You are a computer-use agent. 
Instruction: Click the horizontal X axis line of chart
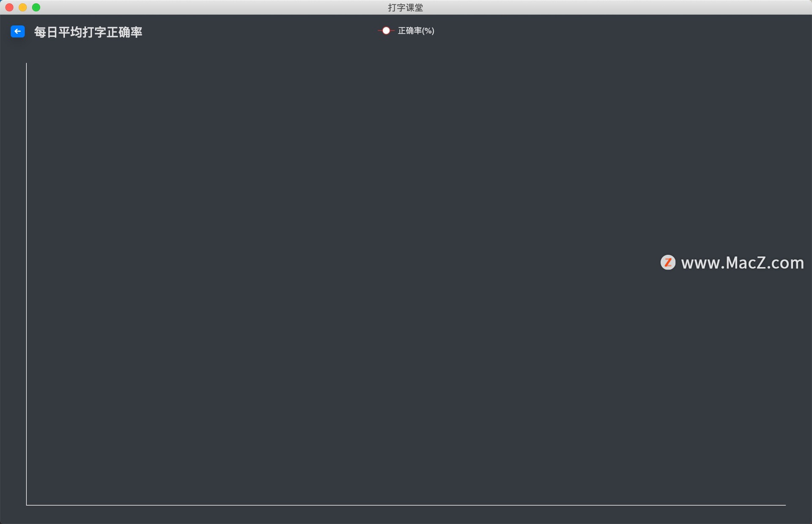point(406,505)
